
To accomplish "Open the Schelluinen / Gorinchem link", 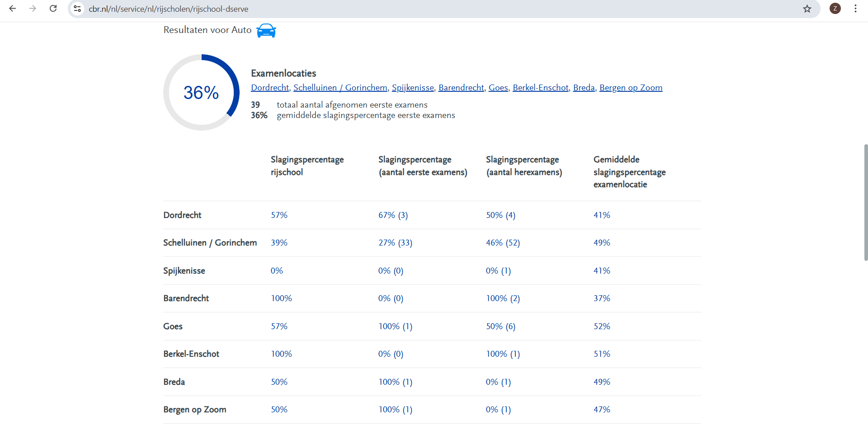I will pos(340,88).
